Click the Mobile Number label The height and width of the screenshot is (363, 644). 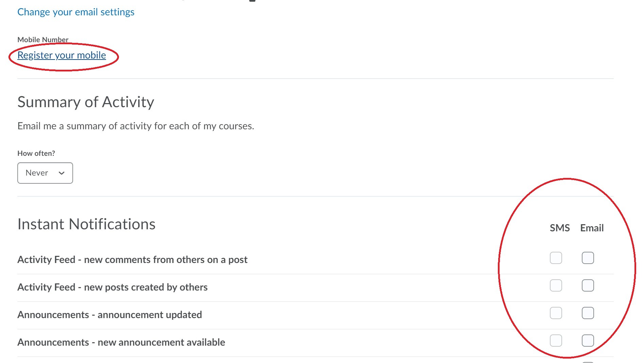(x=43, y=39)
